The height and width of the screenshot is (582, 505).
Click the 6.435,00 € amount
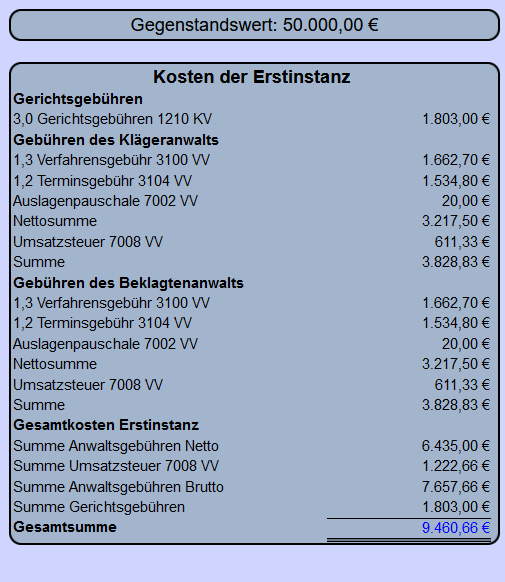456,446
